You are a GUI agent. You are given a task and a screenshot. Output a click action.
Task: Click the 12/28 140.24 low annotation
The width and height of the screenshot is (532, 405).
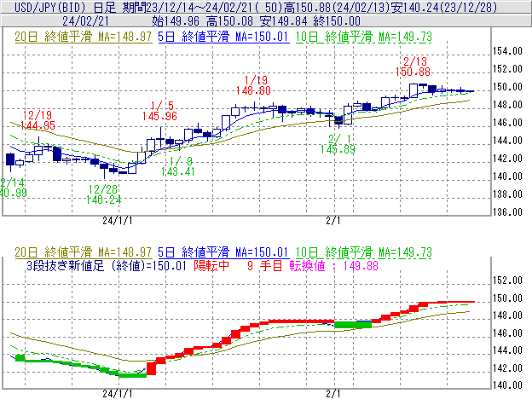point(103,194)
